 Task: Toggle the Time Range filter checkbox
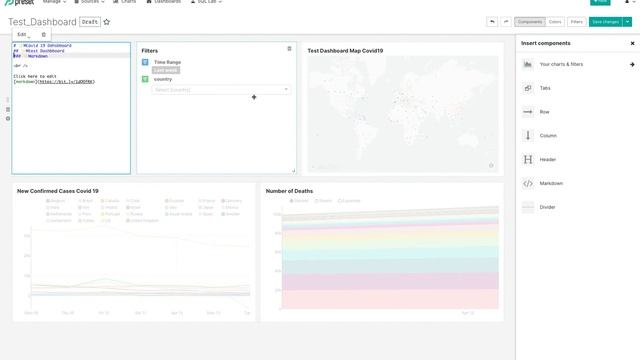(145, 62)
